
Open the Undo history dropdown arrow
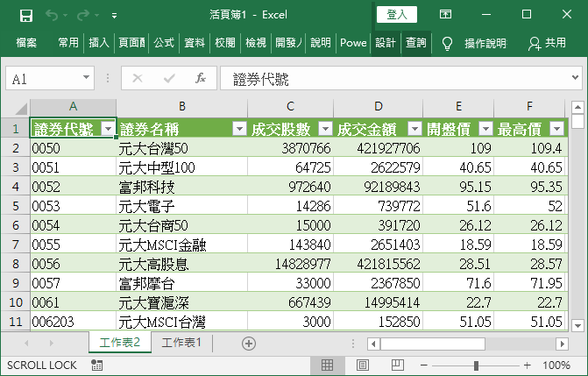point(65,16)
